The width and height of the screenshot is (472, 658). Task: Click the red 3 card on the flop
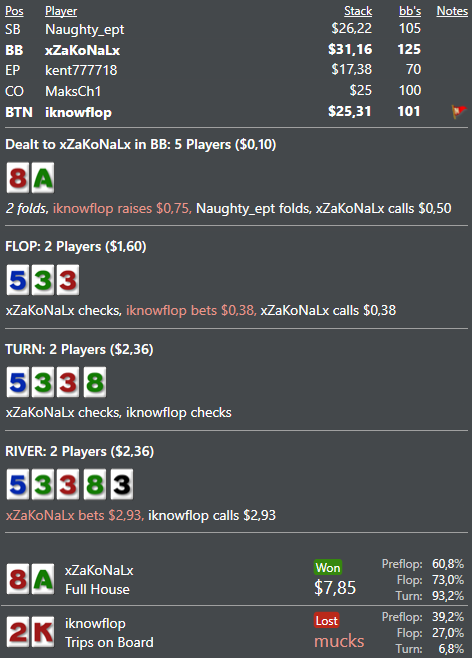click(x=68, y=280)
